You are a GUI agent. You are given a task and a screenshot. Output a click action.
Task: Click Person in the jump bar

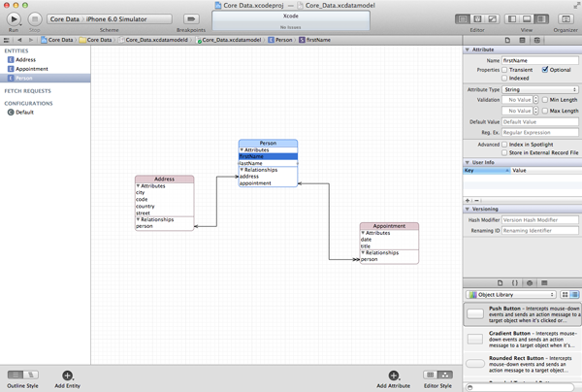point(280,40)
